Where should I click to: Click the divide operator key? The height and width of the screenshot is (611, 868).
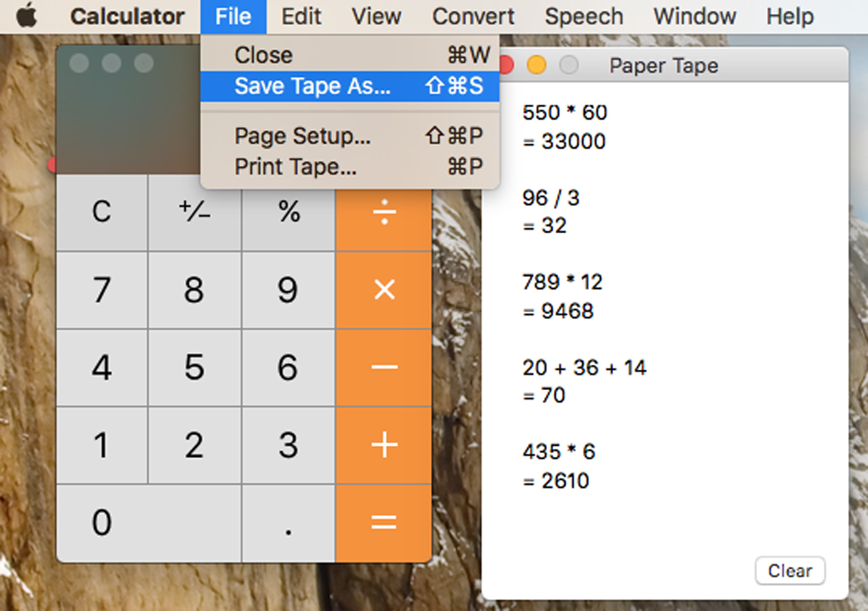pyautogui.click(x=384, y=212)
